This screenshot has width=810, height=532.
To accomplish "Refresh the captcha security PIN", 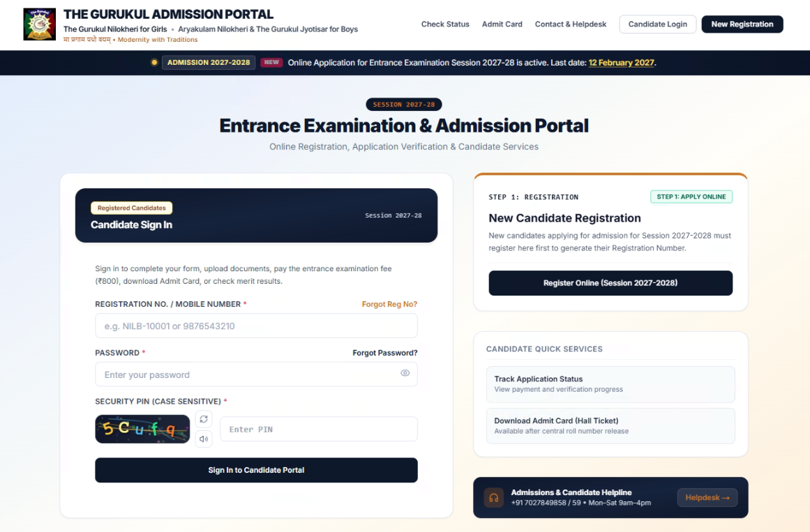I will (x=204, y=419).
